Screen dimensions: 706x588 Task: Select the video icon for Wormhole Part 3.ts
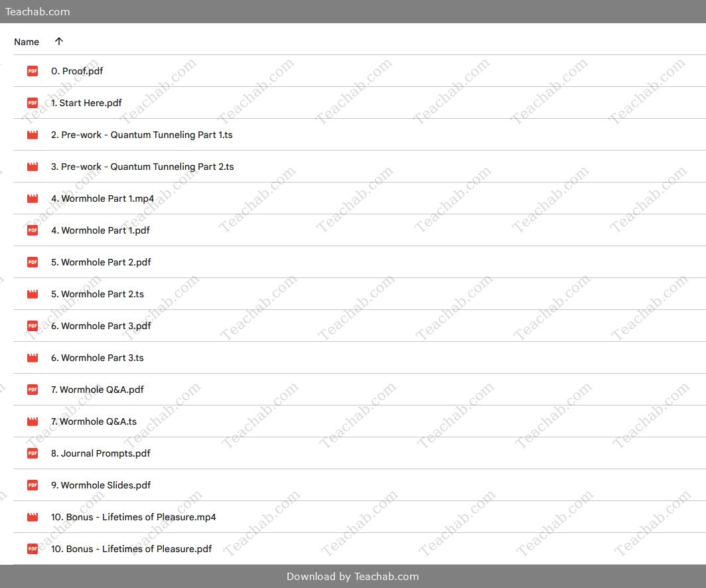pos(33,358)
